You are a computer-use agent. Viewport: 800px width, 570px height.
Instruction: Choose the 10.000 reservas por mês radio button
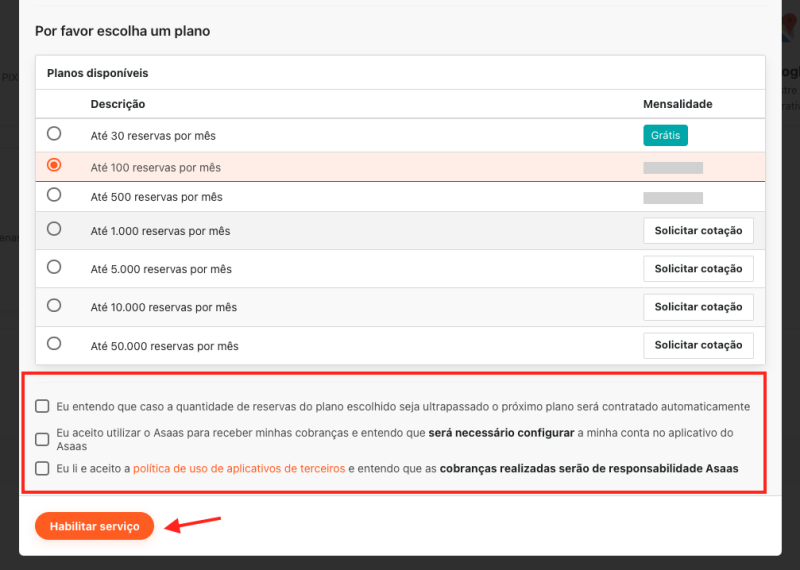tap(54, 306)
